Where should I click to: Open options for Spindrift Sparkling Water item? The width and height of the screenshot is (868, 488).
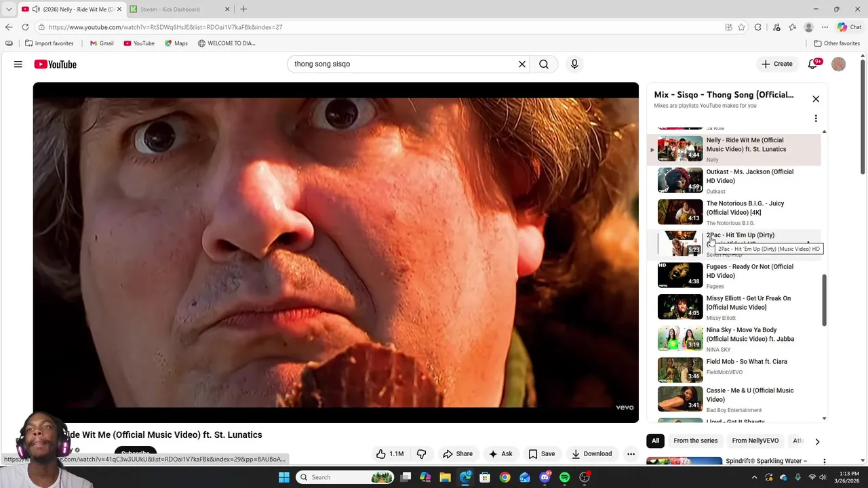pos(824,462)
